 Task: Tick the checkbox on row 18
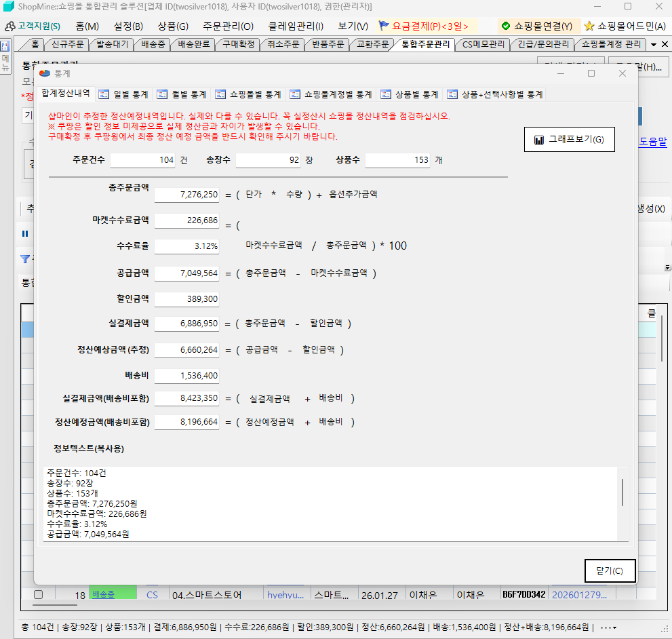click(39, 595)
